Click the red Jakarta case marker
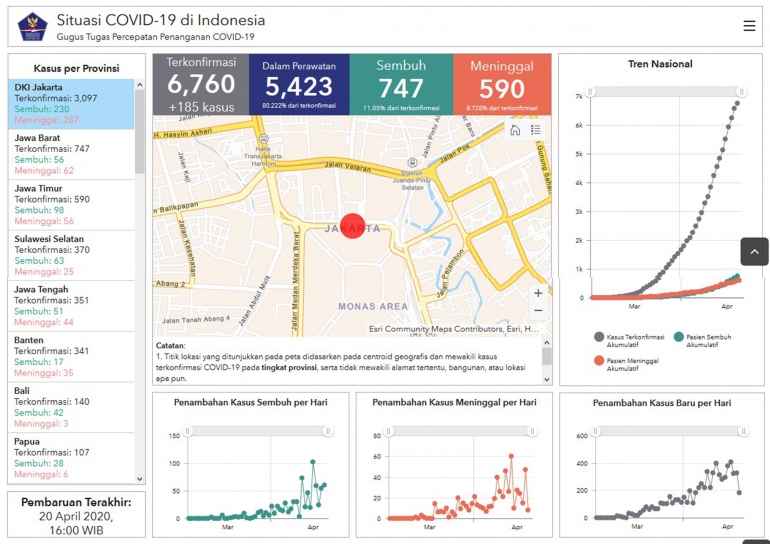This screenshot has width=770, height=544. click(352, 226)
